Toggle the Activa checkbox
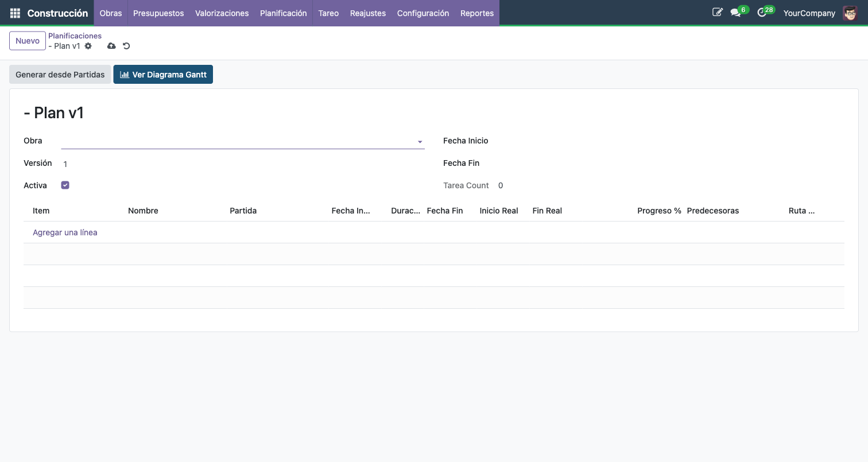The height and width of the screenshot is (462, 868). pyautogui.click(x=65, y=185)
